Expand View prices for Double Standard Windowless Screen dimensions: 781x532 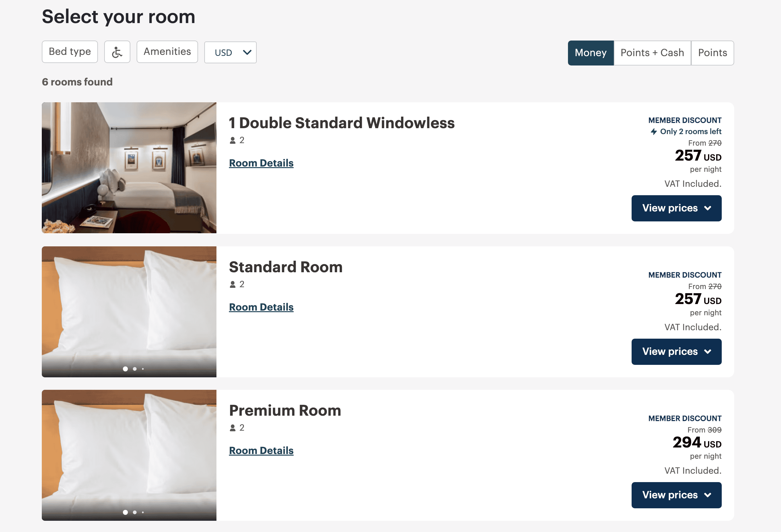(x=676, y=208)
